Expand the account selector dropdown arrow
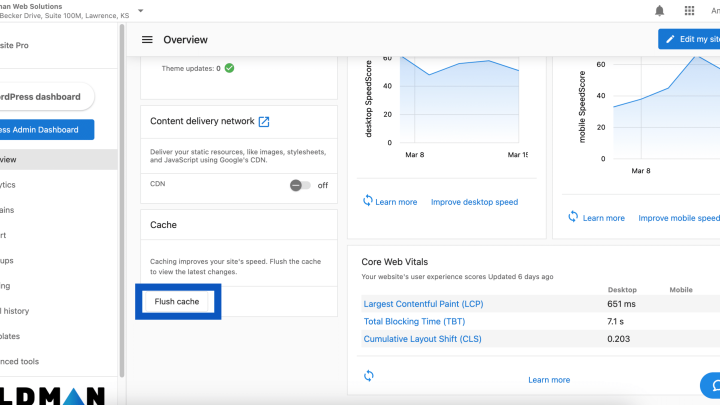Screen dimensions: 720x405 coord(141,11)
